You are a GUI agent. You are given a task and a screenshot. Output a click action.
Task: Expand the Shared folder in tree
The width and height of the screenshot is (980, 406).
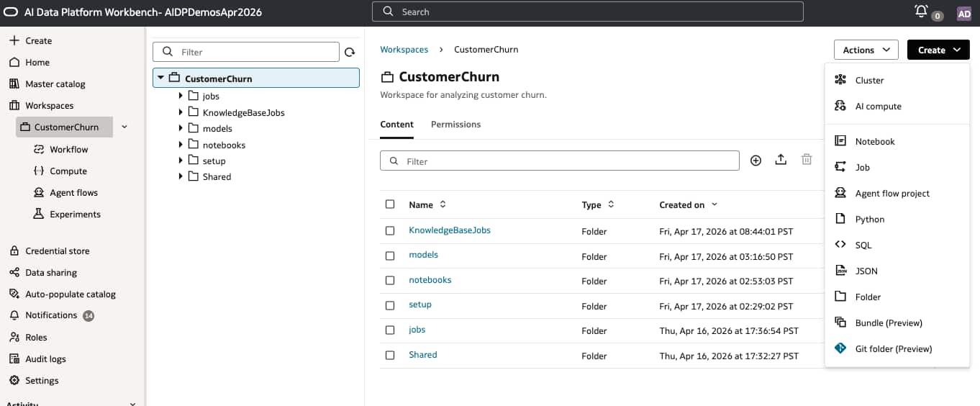pyautogui.click(x=181, y=176)
